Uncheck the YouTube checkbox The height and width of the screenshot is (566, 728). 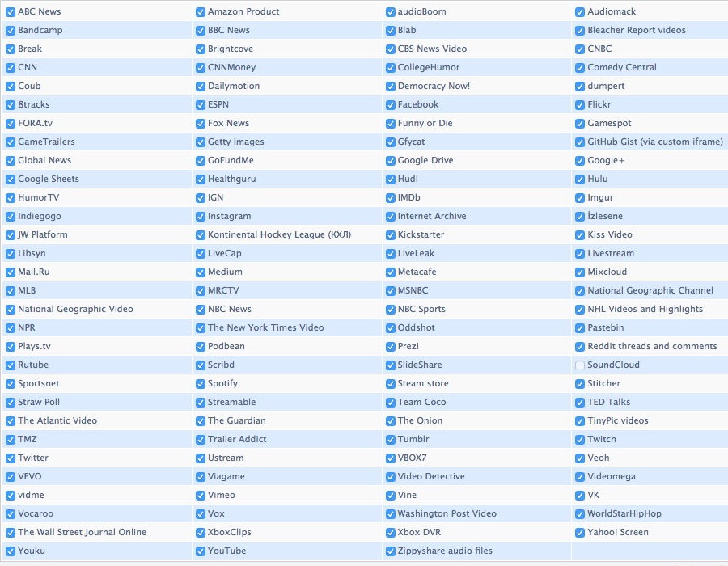[200, 551]
